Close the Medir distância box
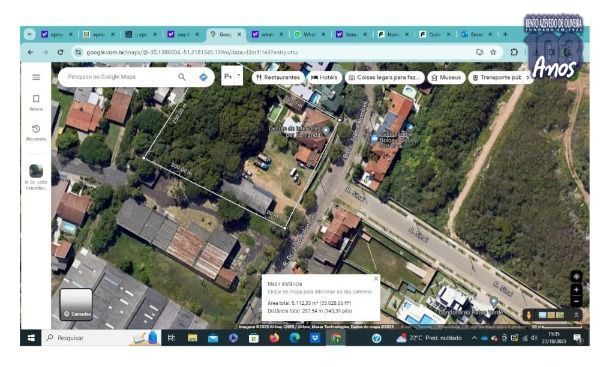Screen dimensions: 600x367 (x=376, y=278)
